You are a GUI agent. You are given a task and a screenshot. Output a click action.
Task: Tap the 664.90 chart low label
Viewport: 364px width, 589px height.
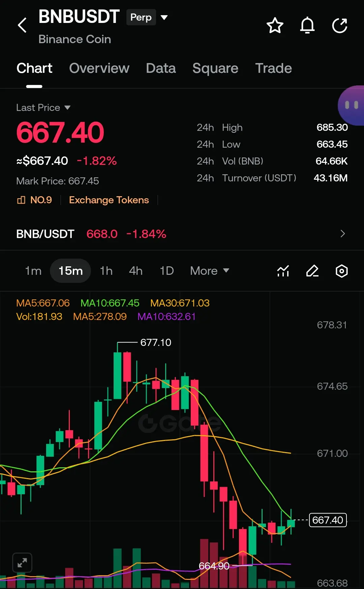click(214, 566)
